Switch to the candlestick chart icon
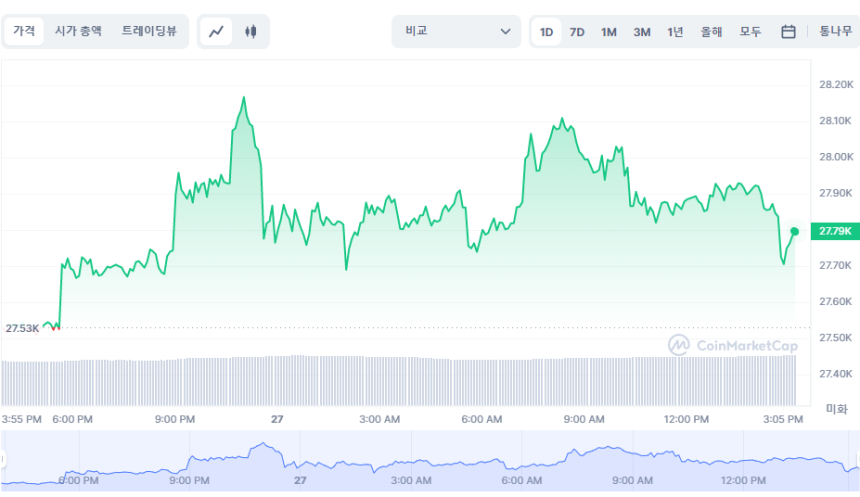This screenshot has height=497, width=860. pos(250,32)
